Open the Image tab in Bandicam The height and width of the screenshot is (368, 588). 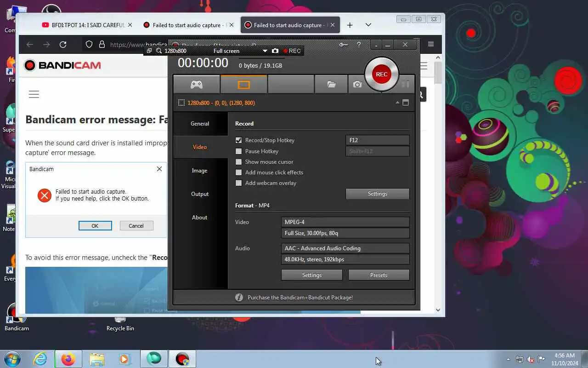click(200, 171)
